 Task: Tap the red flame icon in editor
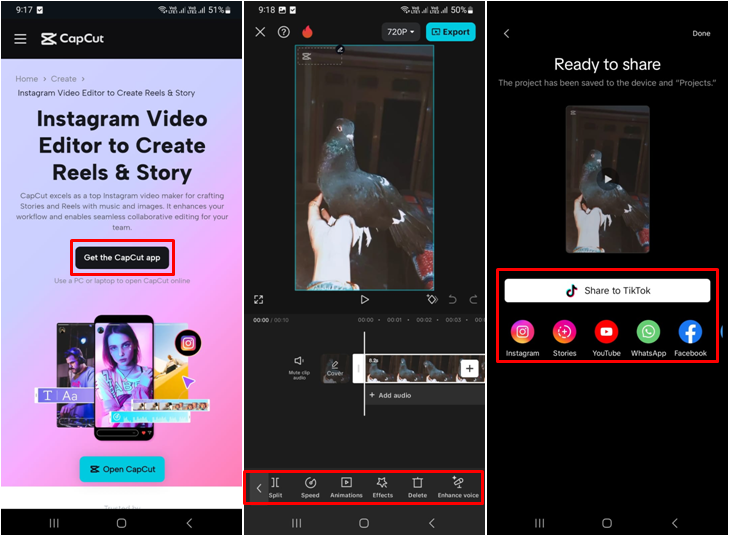(307, 32)
